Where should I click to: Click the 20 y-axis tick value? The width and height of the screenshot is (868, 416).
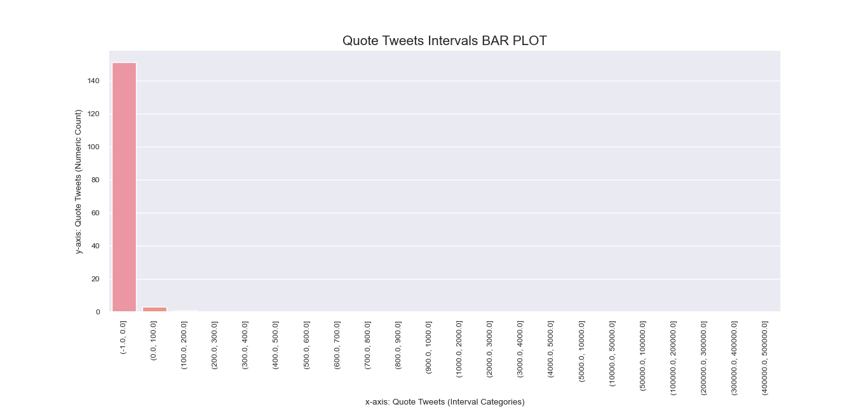[x=96, y=279]
